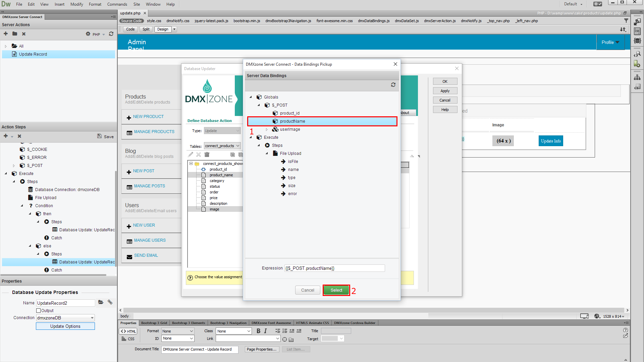Viewport: 644px width, 362px height.
Task: Click expand-all icon above the table tree
Action: [232, 155]
